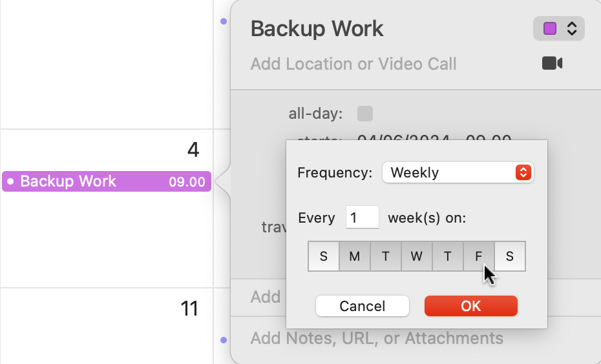Select day 11 in the calendar

[x=189, y=309]
